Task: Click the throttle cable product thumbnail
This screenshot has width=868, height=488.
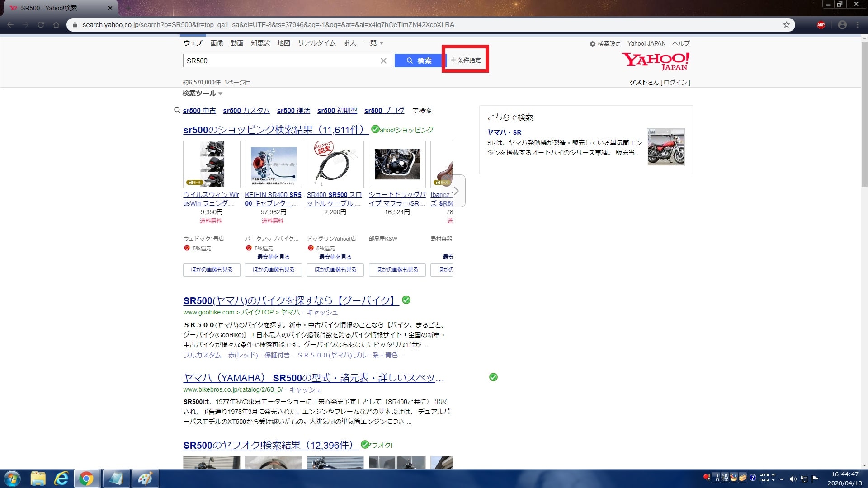Action: [x=335, y=164]
